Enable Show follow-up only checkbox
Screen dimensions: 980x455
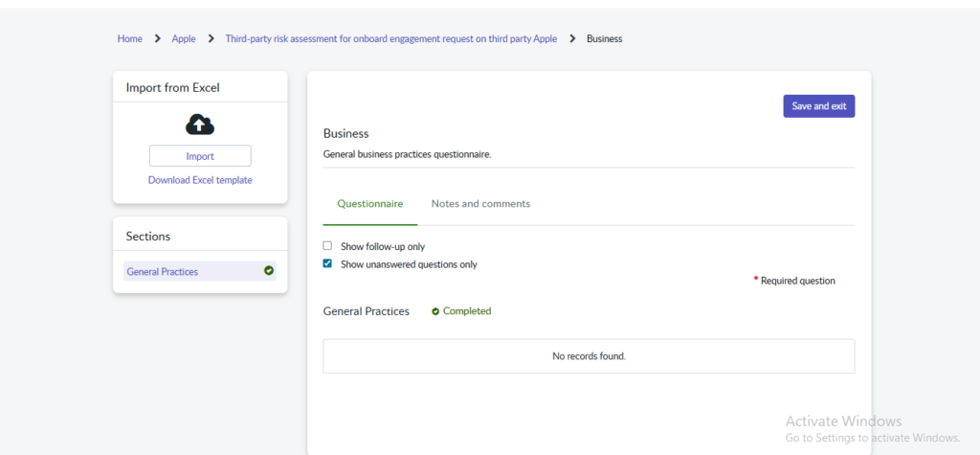pos(327,246)
